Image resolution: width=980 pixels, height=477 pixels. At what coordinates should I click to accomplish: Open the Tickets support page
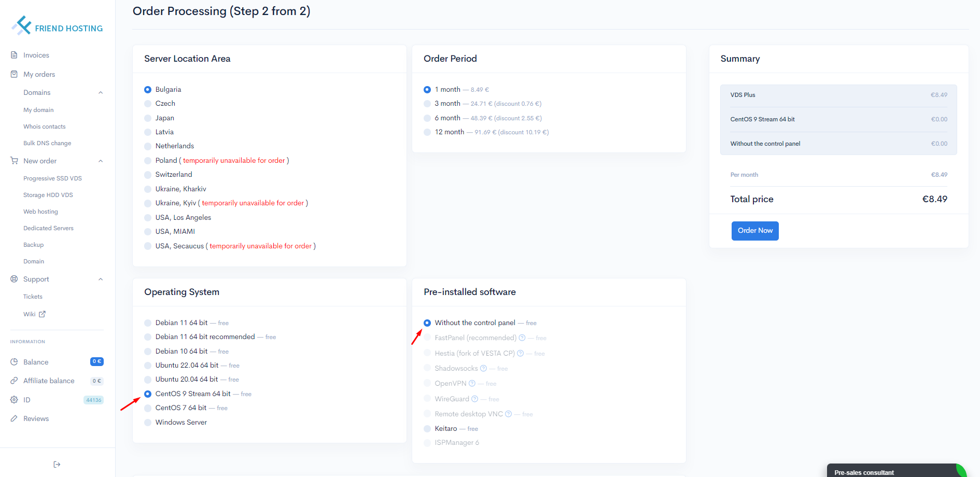tap(33, 297)
